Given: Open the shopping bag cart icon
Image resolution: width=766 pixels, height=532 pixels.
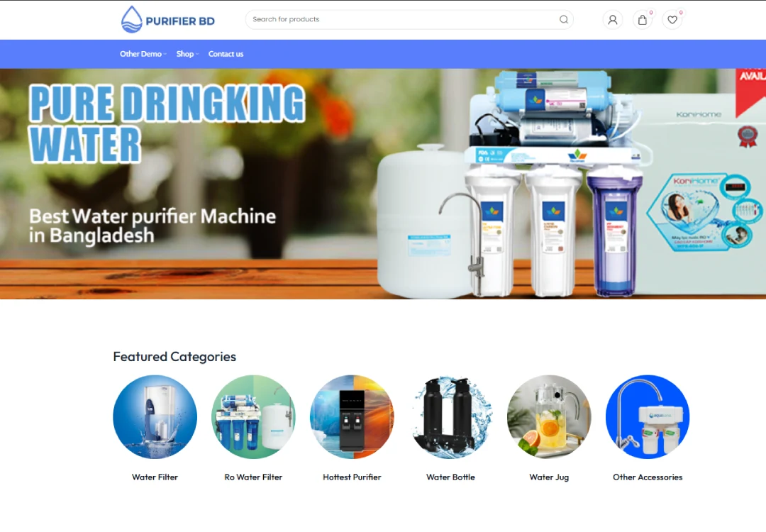Looking at the screenshot, I should pyautogui.click(x=643, y=20).
